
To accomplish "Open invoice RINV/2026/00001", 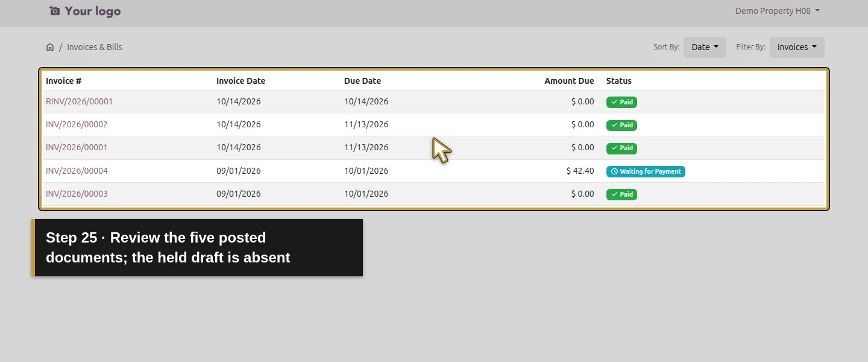I will [x=79, y=101].
